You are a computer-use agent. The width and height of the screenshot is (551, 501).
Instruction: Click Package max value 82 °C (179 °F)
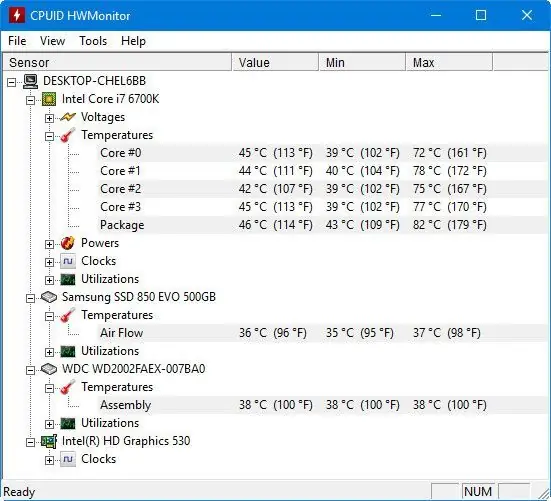[x=449, y=225]
